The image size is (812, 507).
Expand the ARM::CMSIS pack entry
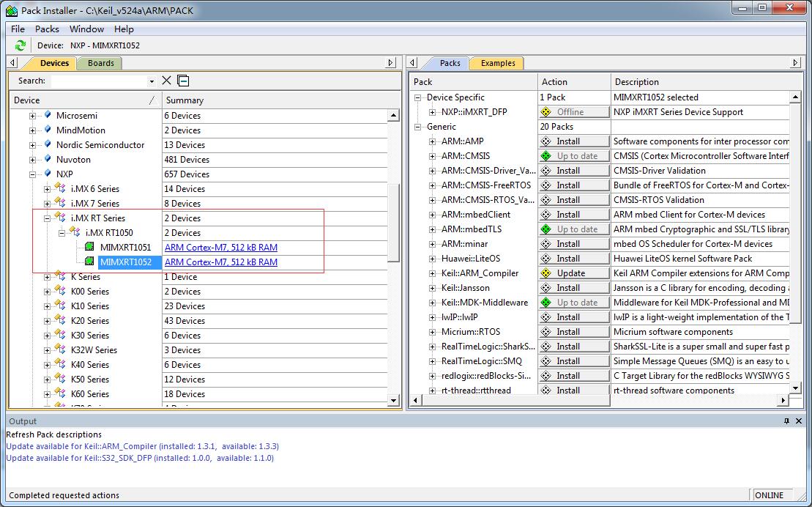432,156
